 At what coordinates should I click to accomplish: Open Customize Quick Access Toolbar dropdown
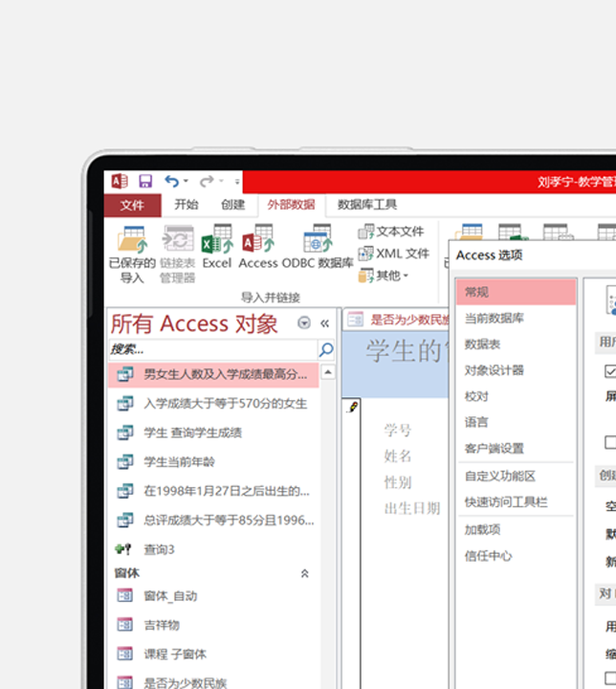click(x=237, y=182)
